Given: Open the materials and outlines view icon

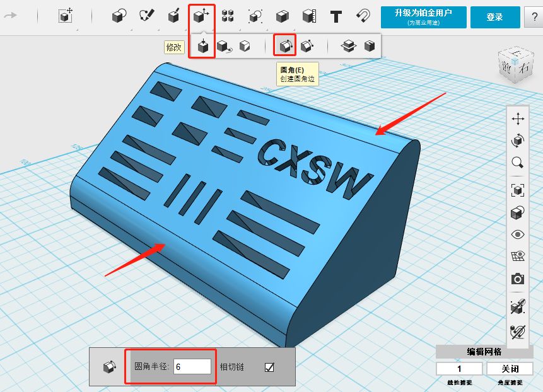Looking at the screenshot, I should tap(518, 212).
